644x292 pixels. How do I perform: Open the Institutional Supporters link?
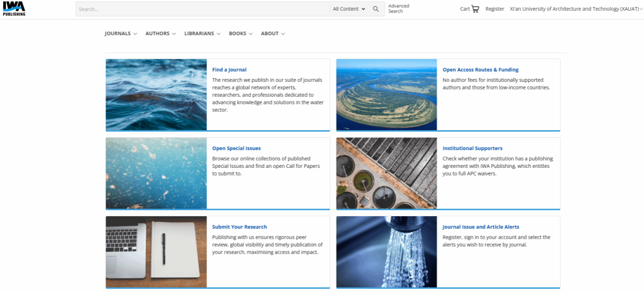(x=472, y=149)
